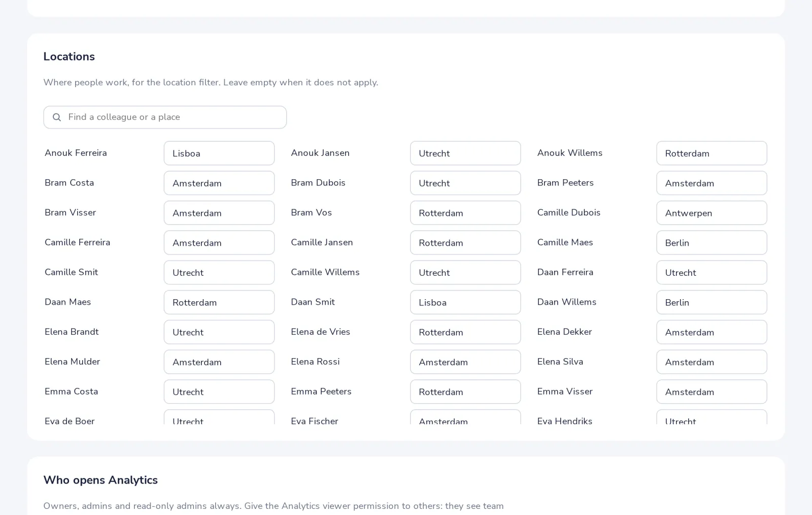Click the name Anouk Ferreira
Viewport: 812px width, 515px height.
[x=76, y=153]
